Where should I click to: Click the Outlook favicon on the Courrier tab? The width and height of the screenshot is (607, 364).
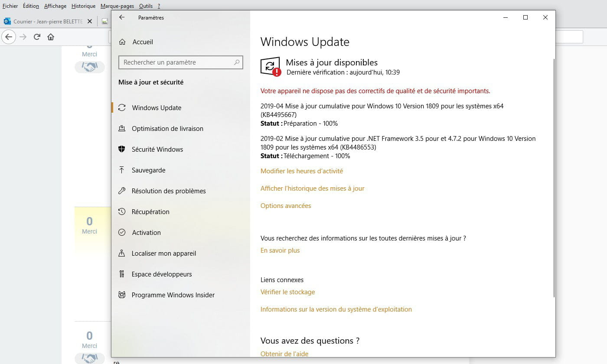[7, 21]
